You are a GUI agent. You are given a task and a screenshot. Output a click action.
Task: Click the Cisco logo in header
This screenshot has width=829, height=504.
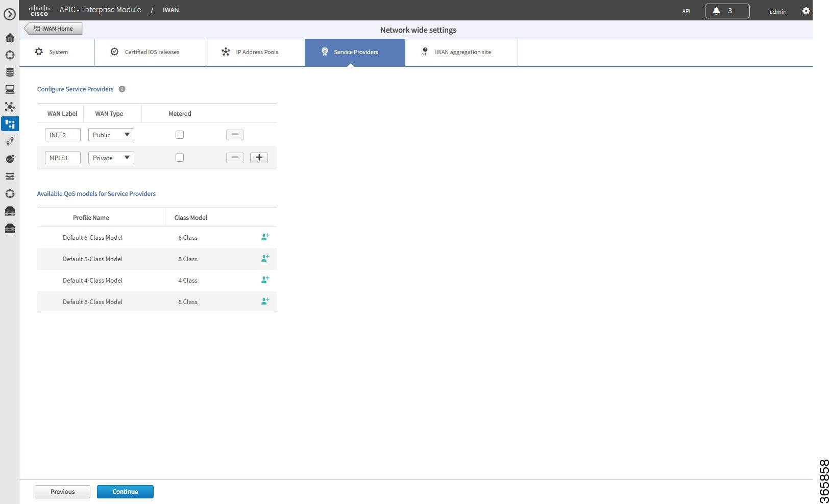(x=39, y=10)
